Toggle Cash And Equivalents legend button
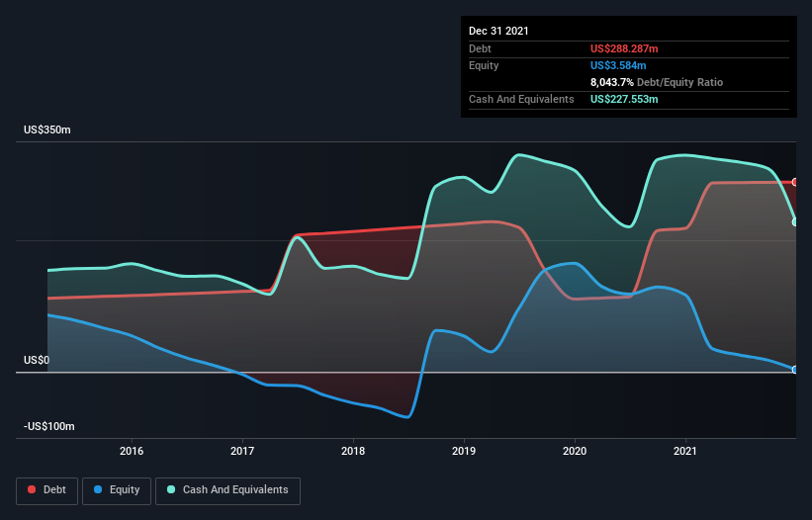 [x=227, y=490]
